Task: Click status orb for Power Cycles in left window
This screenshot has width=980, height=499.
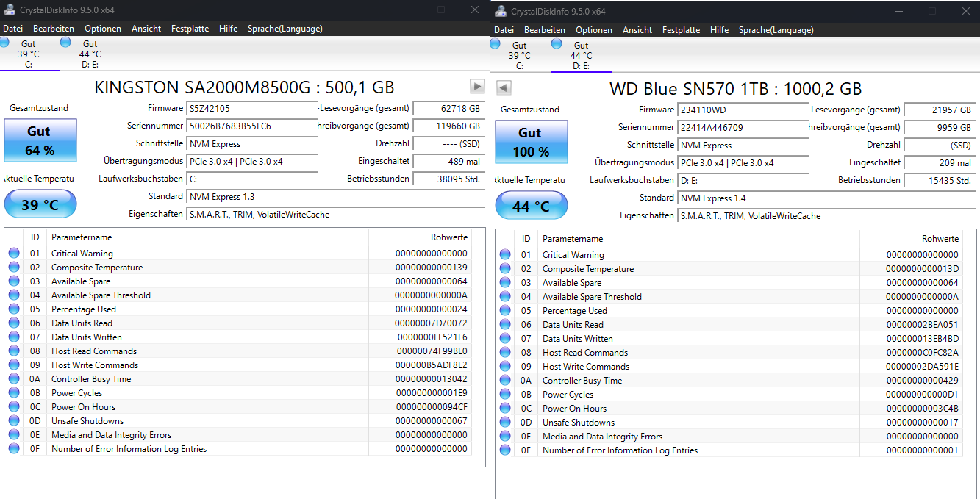Action: click(14, 393)
